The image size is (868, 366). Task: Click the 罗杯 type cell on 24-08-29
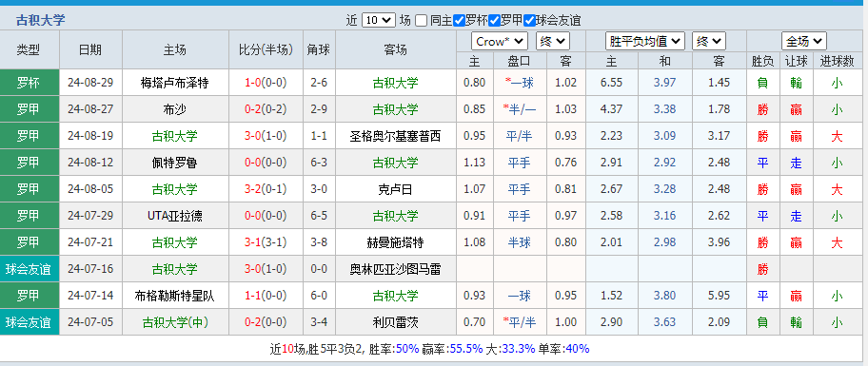click(x=29, y=83)
